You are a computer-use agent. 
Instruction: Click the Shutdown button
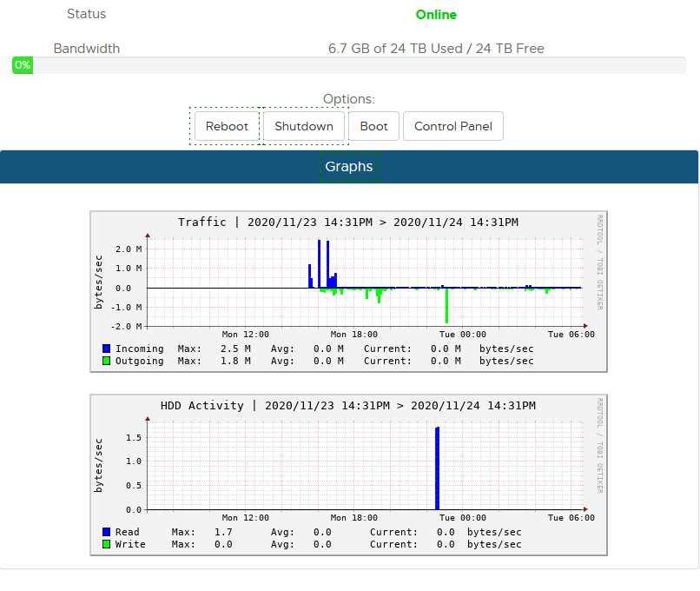point(304,126)
